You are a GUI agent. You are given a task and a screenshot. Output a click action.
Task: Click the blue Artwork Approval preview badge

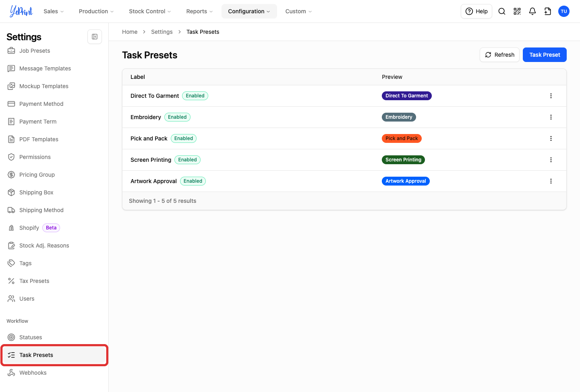pyautogui.click(x=406, y=181)
